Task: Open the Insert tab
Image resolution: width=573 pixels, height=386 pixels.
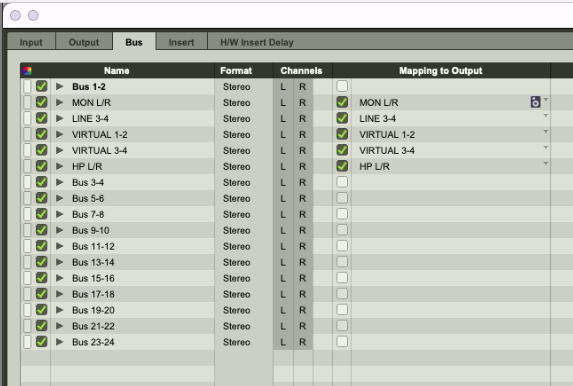Action: (181, 42)
